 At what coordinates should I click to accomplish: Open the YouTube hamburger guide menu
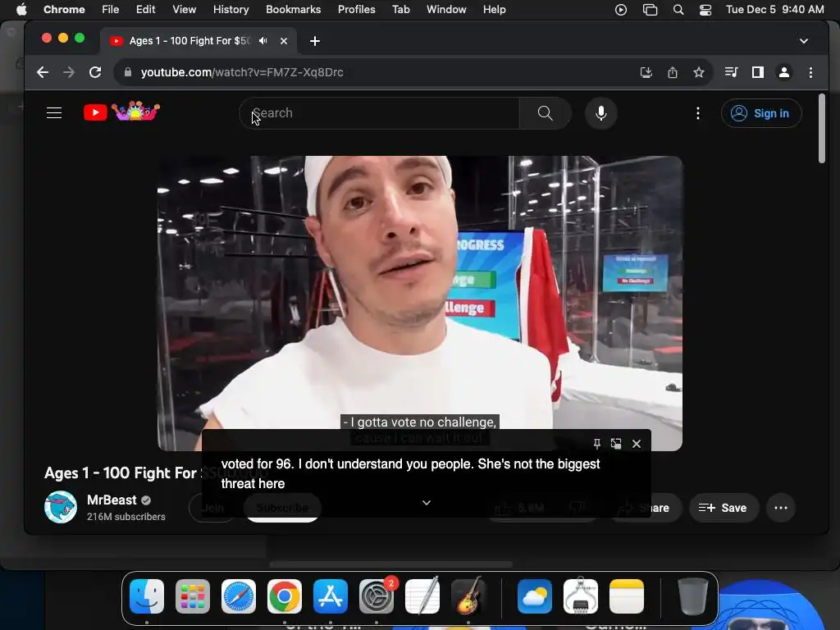pyautogui.click(x=54, y=113)
